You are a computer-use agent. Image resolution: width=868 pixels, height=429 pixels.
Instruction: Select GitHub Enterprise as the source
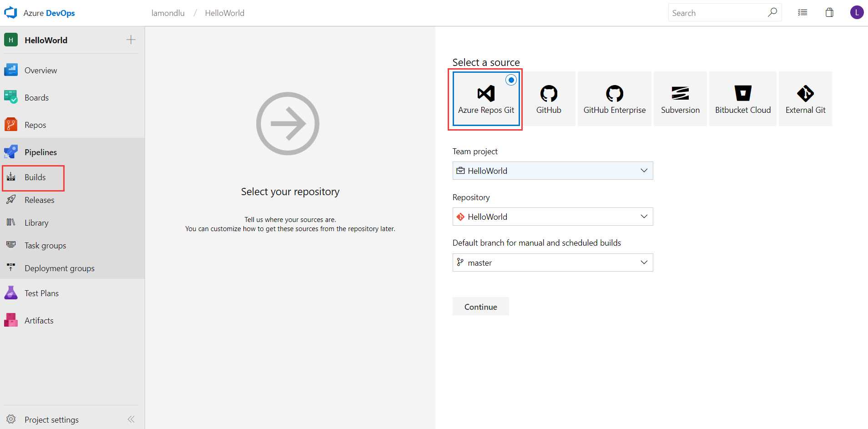[615, 99]
